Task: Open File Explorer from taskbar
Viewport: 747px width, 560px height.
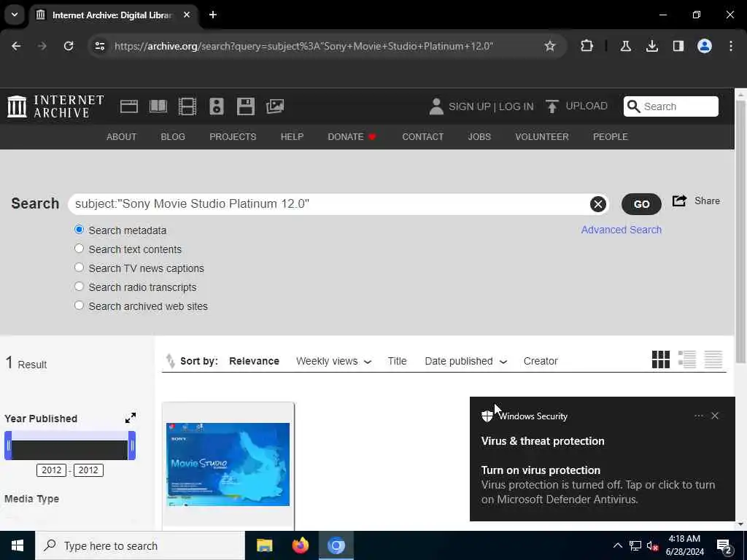Action: 264,545
